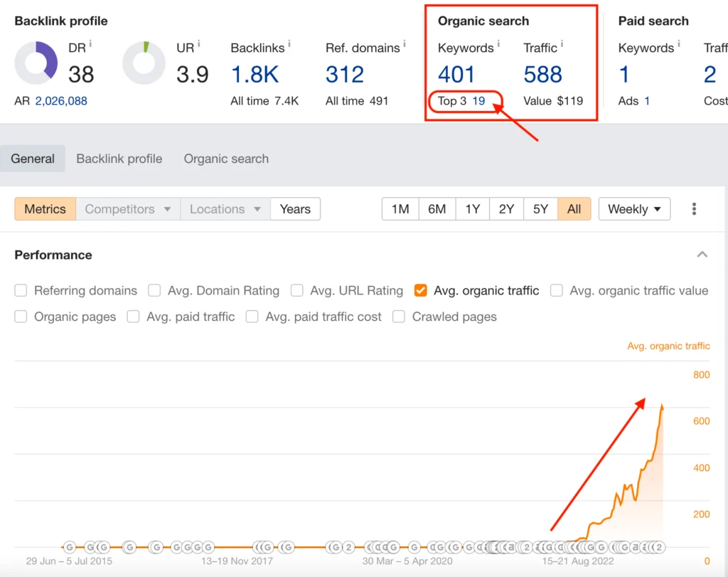Viewport: 728px width, 577px height.
Task: Click the DR donut chart
Action: pyautogui.click(x=36, y=63)
